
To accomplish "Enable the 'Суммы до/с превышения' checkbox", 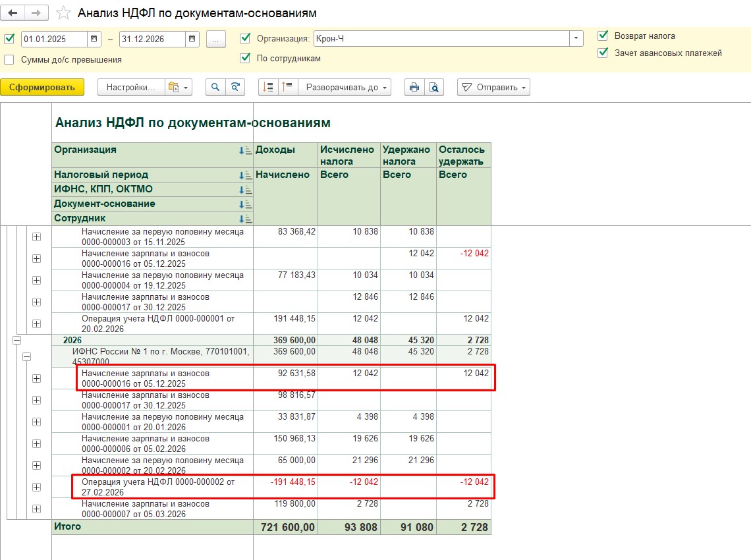I will [9, 59].
